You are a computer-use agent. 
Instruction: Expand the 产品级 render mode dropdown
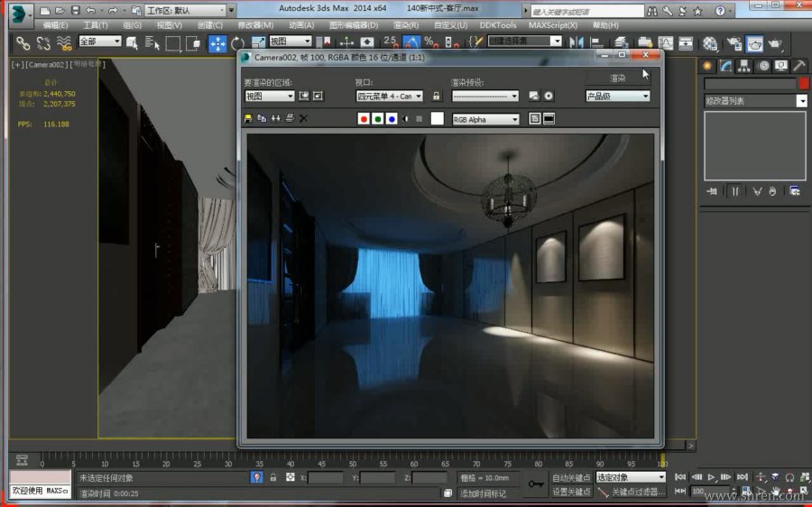click(x=618, y=96)
